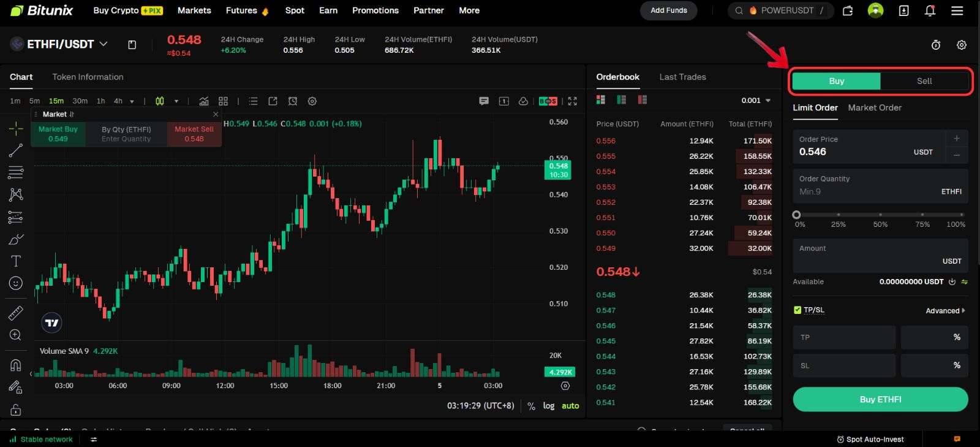Viewport: 980px width, 447px height.
Task: Open the time interval dropdown arrow
Action: pyautogui.click(x=132, y=101)
